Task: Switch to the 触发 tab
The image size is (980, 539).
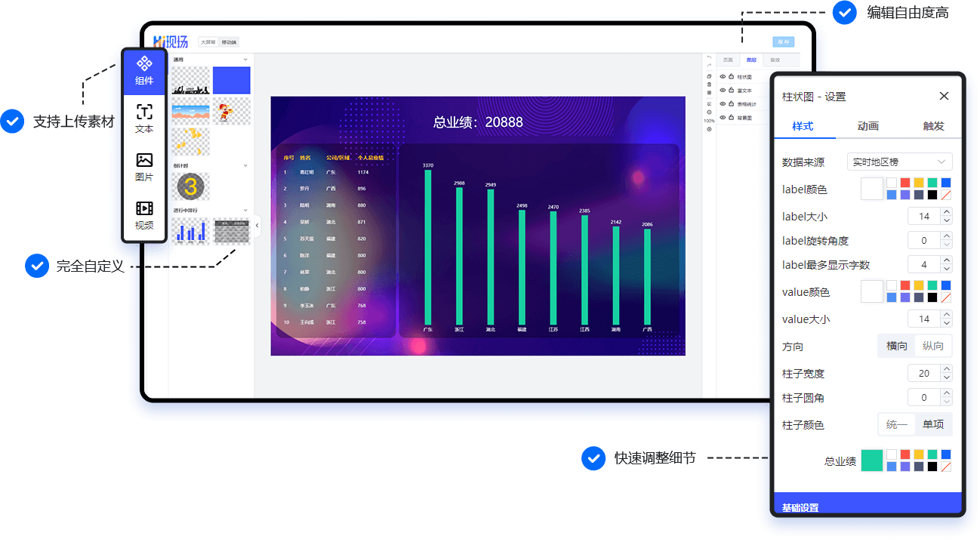Action: point(933,126)
